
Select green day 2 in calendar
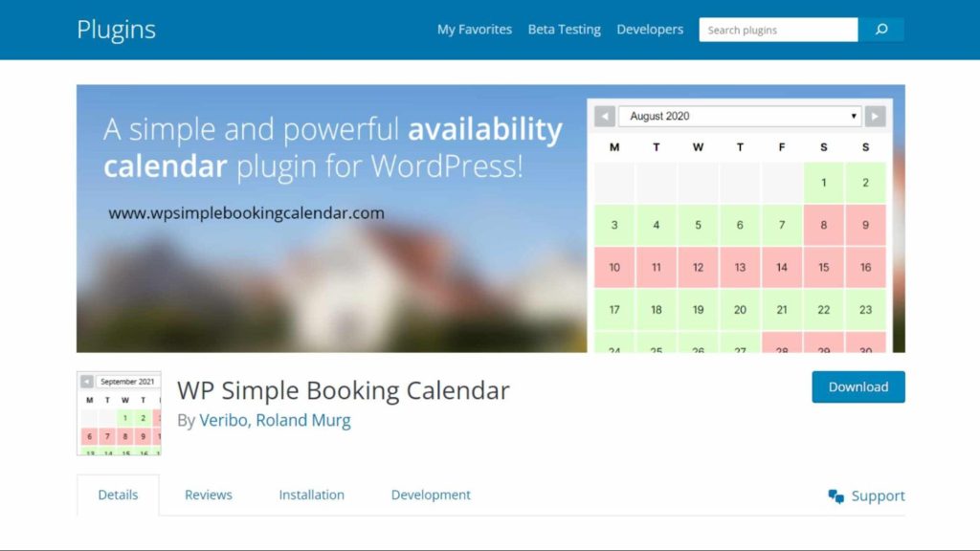click(x=865, y=183)
